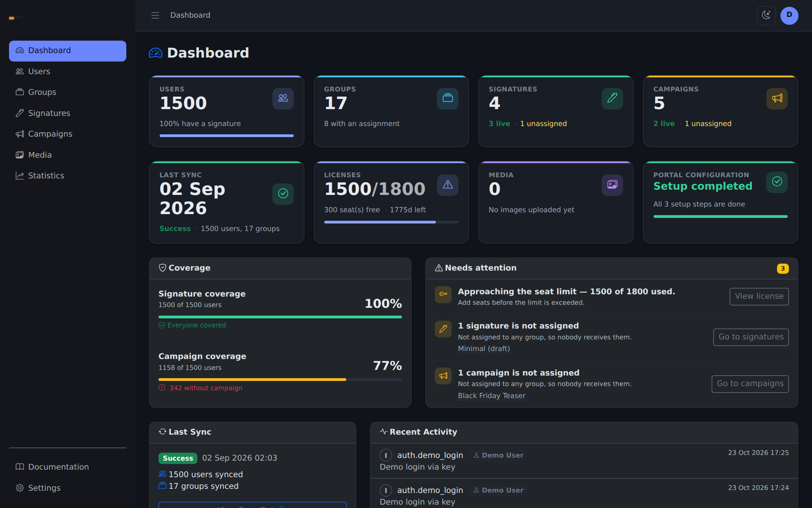This screenshot has width=812, height=508.
Task: Toggle the sidebar with the hamburger icon
Action: 155,15
